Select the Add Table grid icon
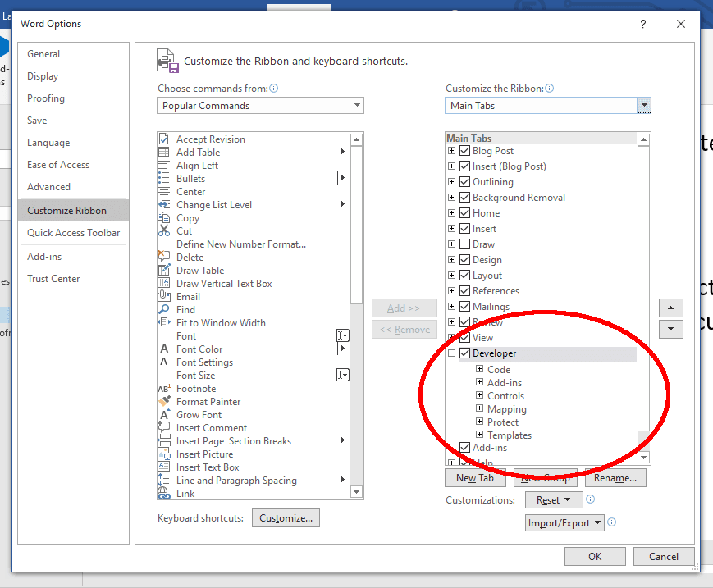Screen dimensions: 713x588 point(164,153)
